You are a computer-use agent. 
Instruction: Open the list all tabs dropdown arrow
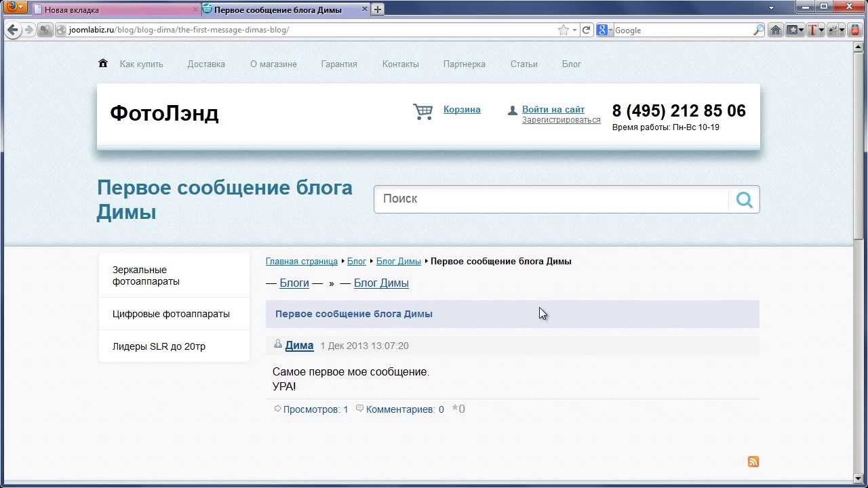(772, 9)
